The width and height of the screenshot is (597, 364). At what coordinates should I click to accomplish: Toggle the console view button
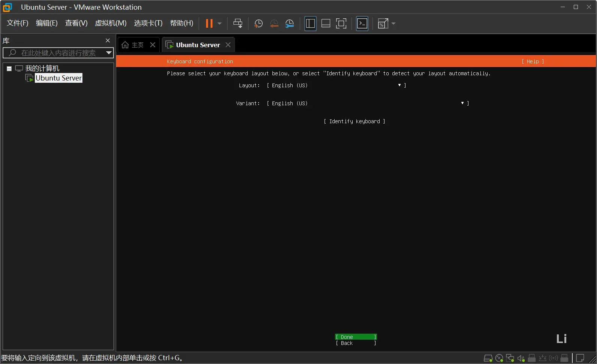[362, 24]
